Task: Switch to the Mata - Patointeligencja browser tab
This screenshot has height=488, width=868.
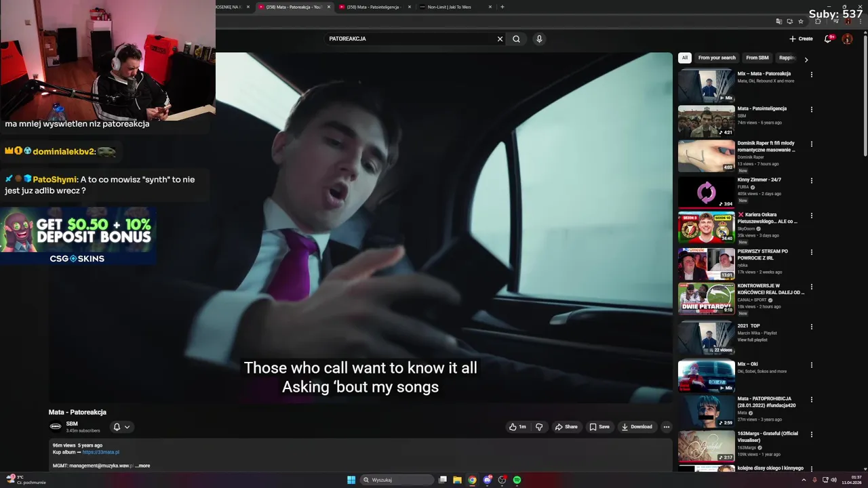Action: [x=374, y=7]
